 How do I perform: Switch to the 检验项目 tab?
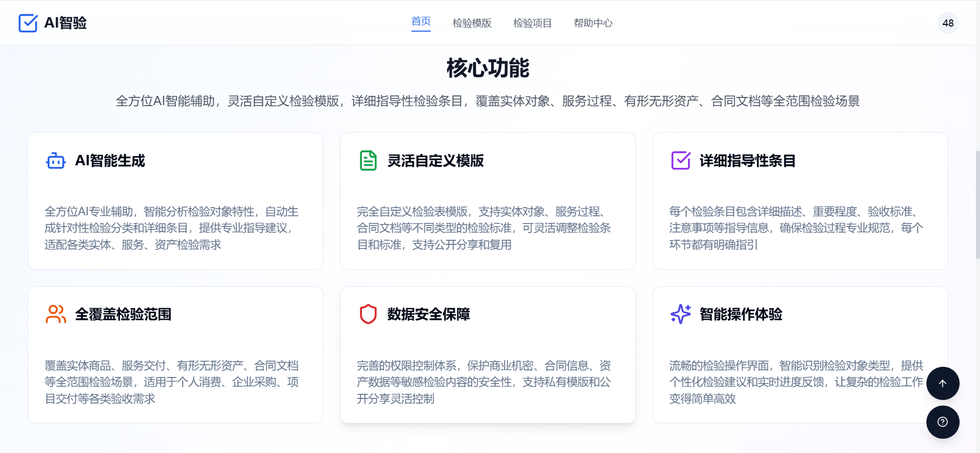532,23
